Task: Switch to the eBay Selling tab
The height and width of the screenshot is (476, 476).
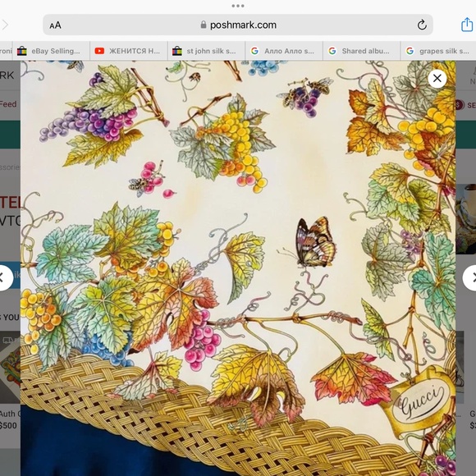Action: click(x=51, y=51)
